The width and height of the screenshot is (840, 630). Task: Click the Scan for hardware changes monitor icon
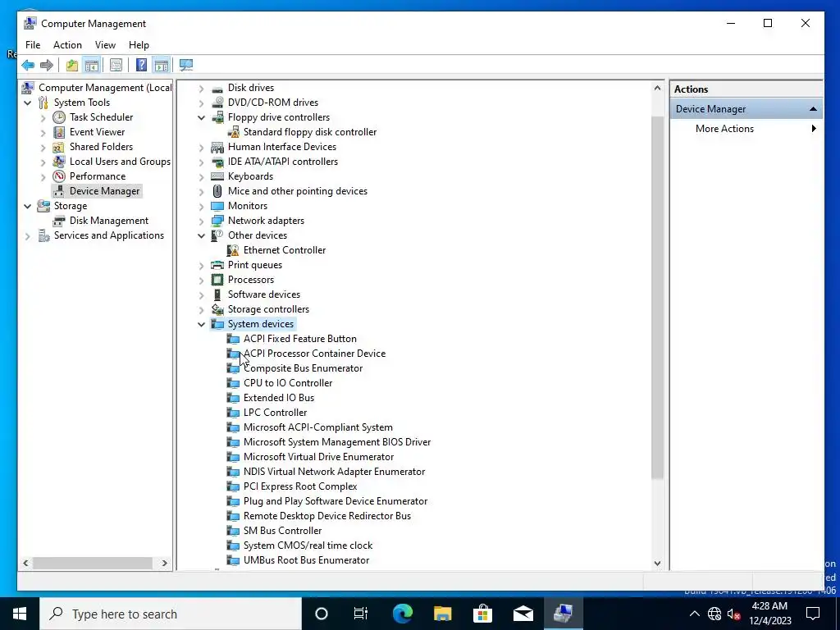pyautogui.click(x=186, y=66)
